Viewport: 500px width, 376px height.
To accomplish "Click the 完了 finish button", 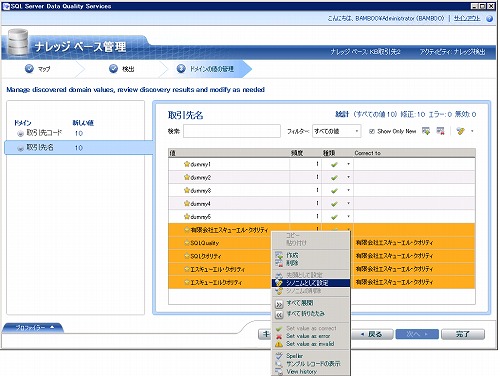I will coord(463,334).
